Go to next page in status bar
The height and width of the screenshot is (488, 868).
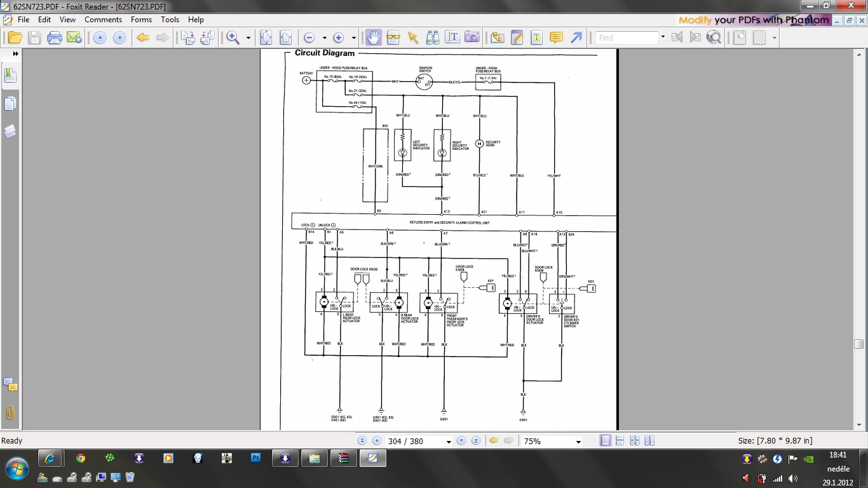coord(461,441)
